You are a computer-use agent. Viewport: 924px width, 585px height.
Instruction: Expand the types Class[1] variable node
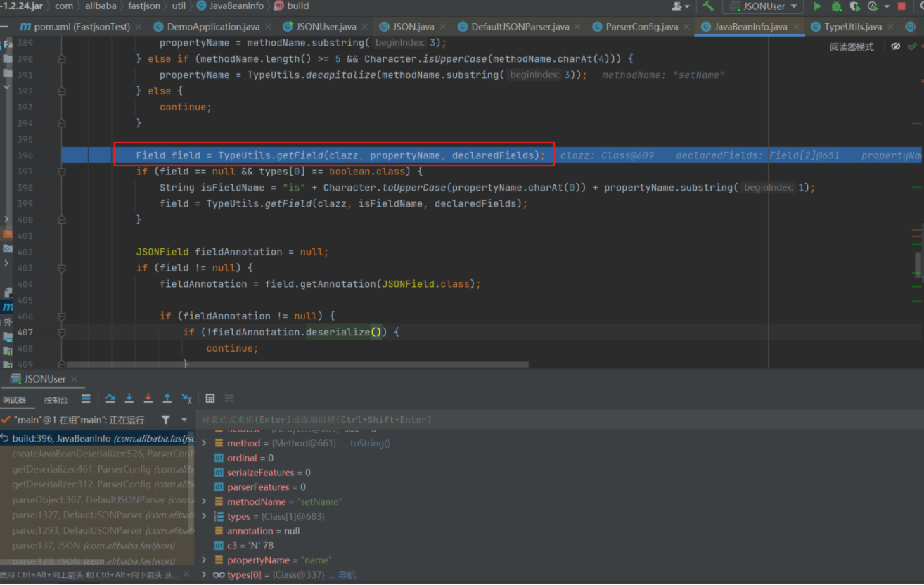coord(205,516)
